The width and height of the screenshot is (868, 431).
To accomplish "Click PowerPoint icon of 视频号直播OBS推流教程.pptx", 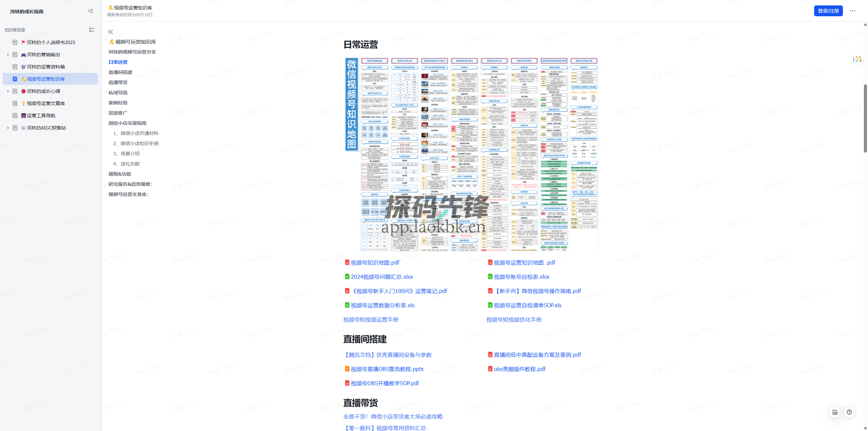I will (x=347, y=369).
